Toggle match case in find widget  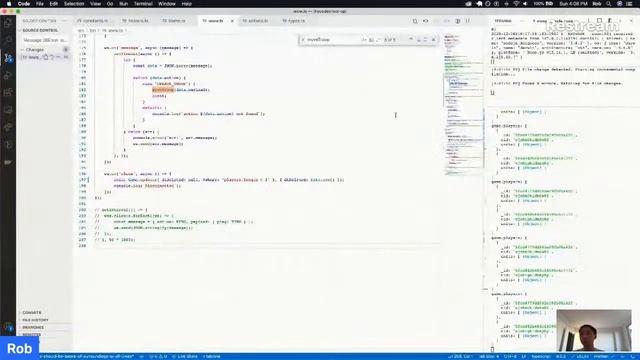tap(364, 40)
